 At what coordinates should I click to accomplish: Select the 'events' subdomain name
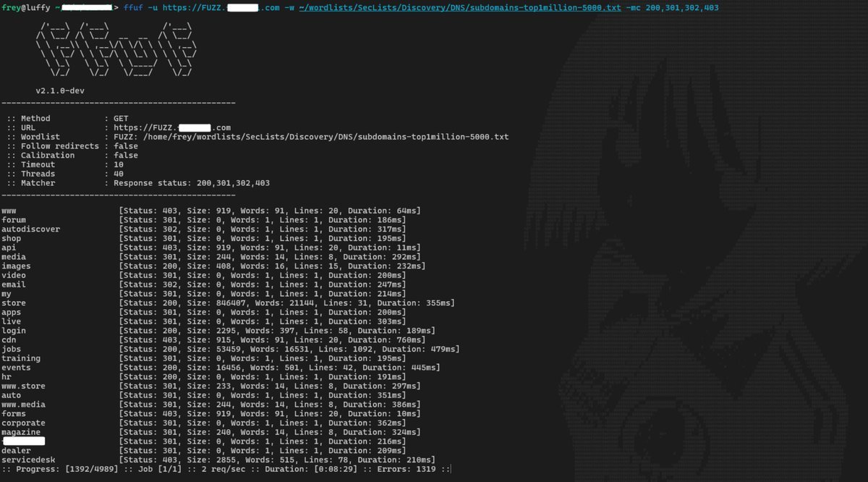point(16,368)
